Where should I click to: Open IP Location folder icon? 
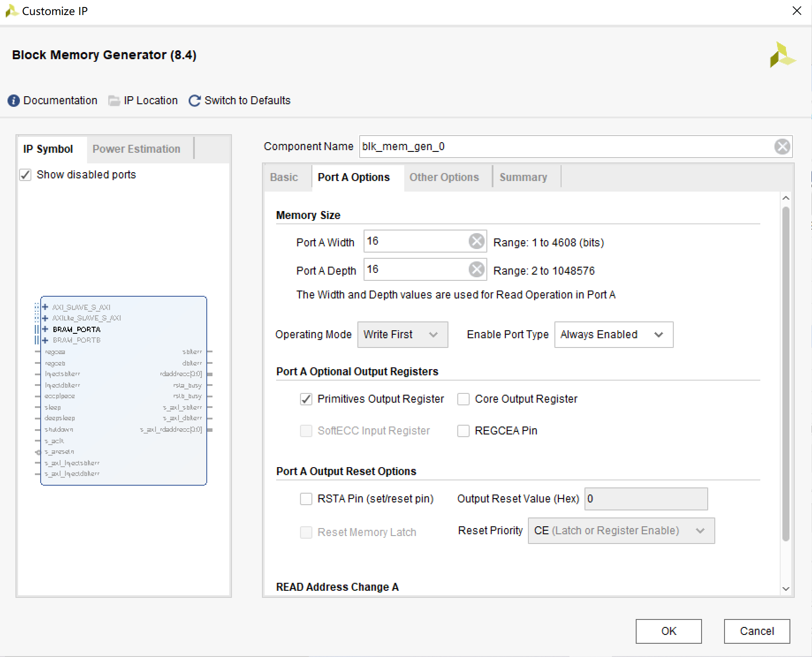coord(114,101)
